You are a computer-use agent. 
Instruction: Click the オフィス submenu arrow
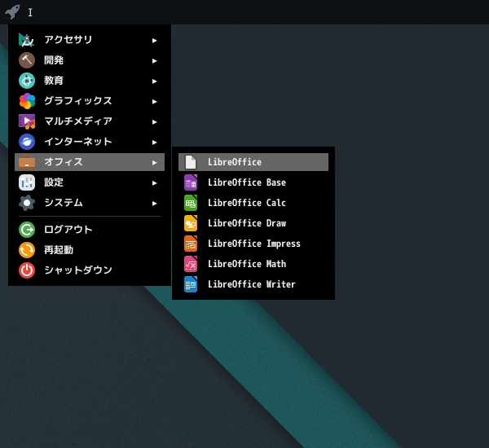click(x=154, y=163)
